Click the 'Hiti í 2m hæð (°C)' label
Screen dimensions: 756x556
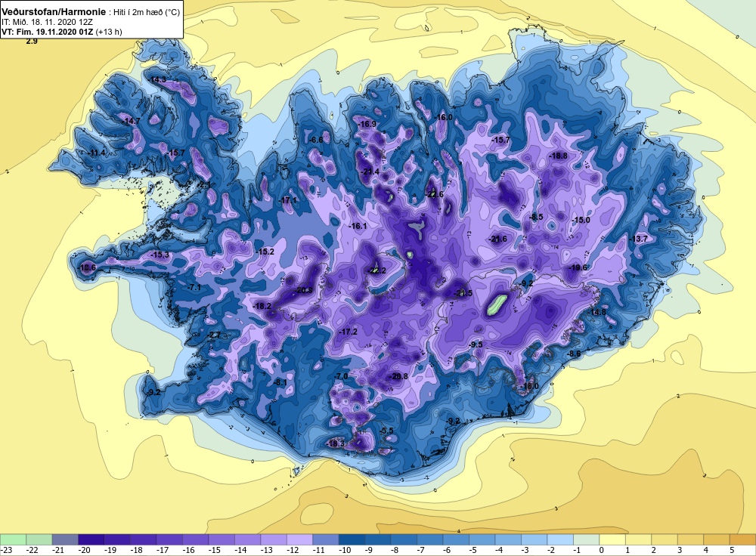pos(147,13)
